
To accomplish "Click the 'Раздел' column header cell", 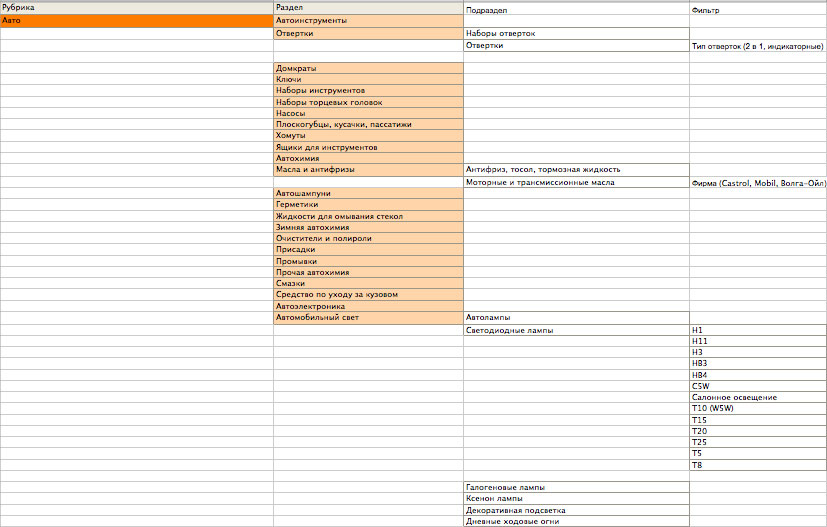I will click(368, 8).
